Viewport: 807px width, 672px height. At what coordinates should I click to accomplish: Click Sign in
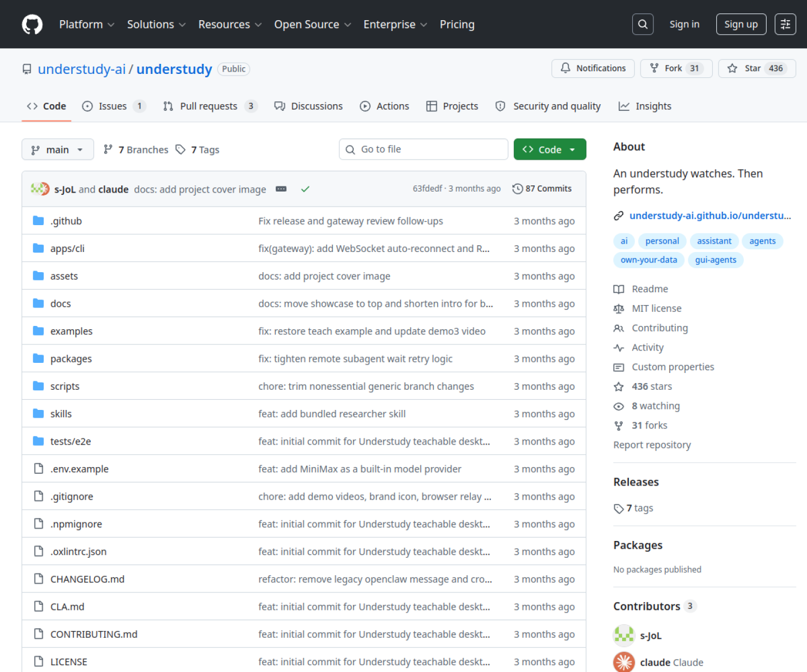pyautogui.click(x=684, y=24)
